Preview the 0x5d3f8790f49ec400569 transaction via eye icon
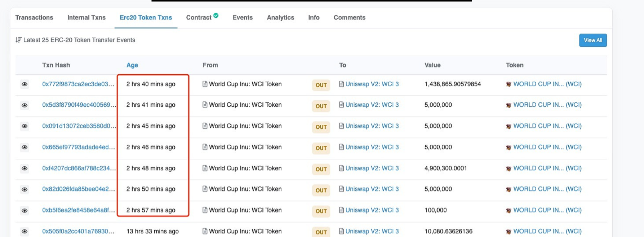The width and height of the screenshot is (644, 237). 25,105
